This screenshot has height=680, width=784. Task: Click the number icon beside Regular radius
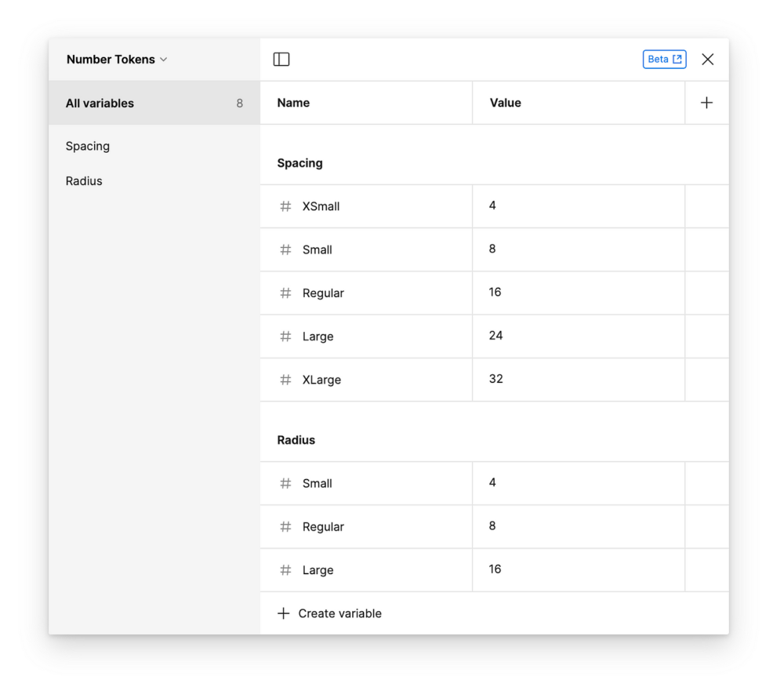click(285, 527)
